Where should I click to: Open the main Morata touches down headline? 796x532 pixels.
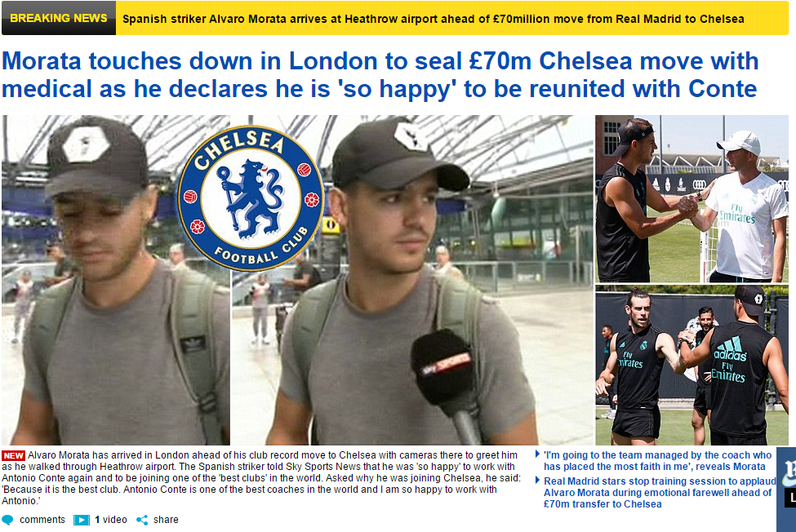pyautogui.click(x=380, y=75)
